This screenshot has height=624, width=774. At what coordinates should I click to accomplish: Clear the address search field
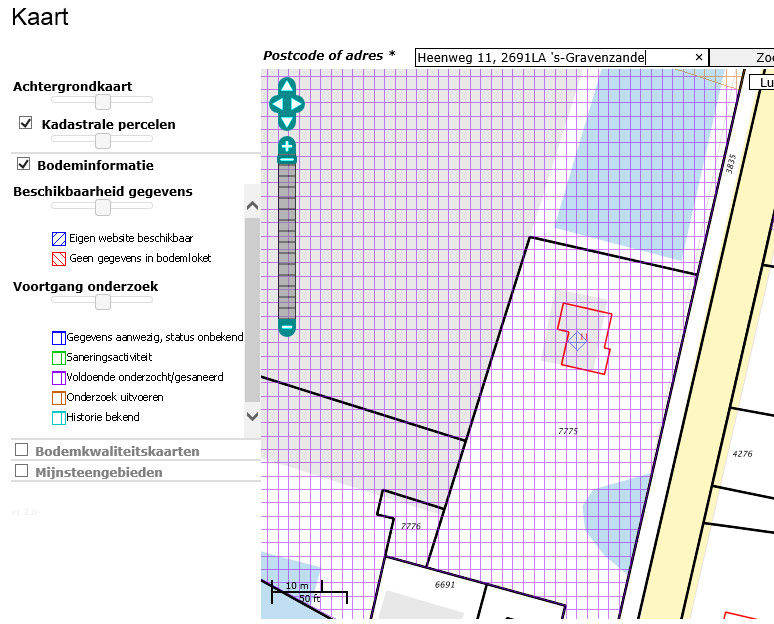tap(699, 57)
